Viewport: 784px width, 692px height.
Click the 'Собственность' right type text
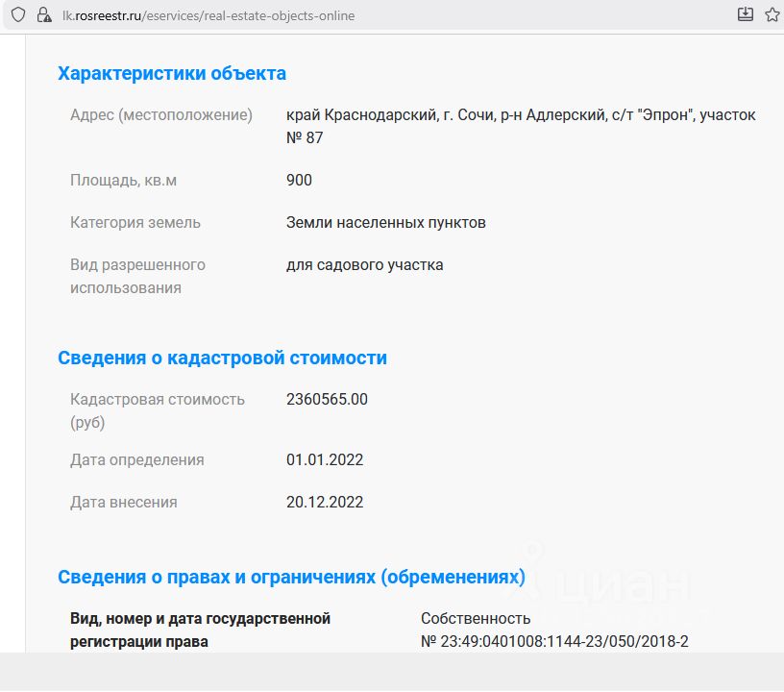[x=476, y=618]
